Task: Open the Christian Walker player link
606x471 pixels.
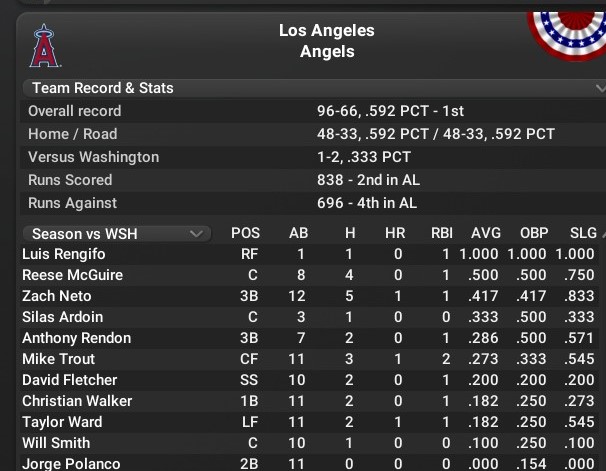Action: tap(77, 401)
